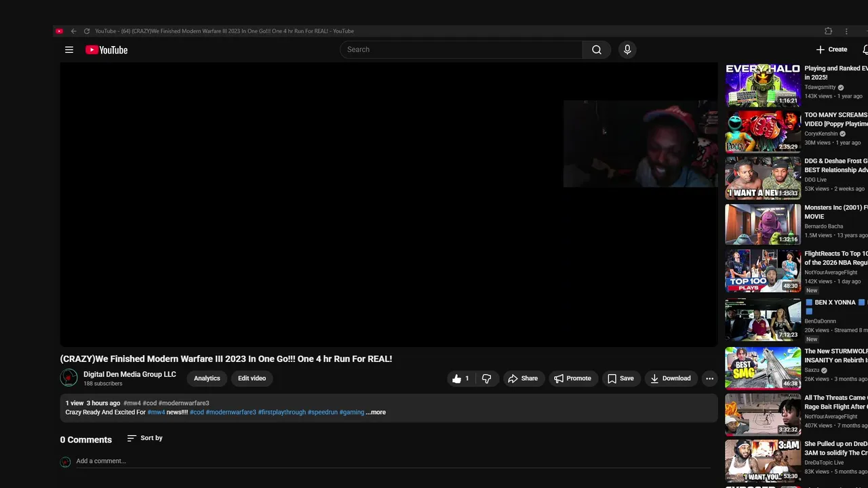The height and width of the screenshot is (488, 868).
Task: Open BenDaDonnn channel link
Action: 820,321
